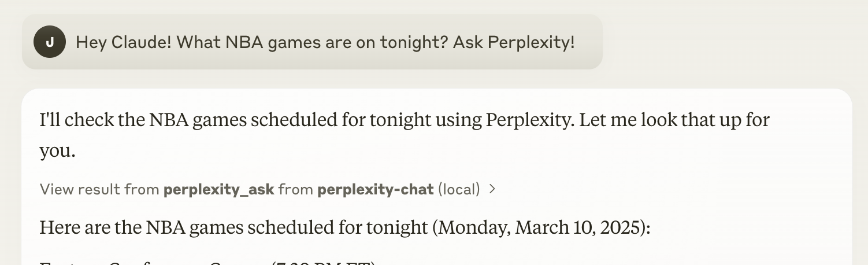
Task: Click the word "tonight?" in the user prompt
Action: 415,42
